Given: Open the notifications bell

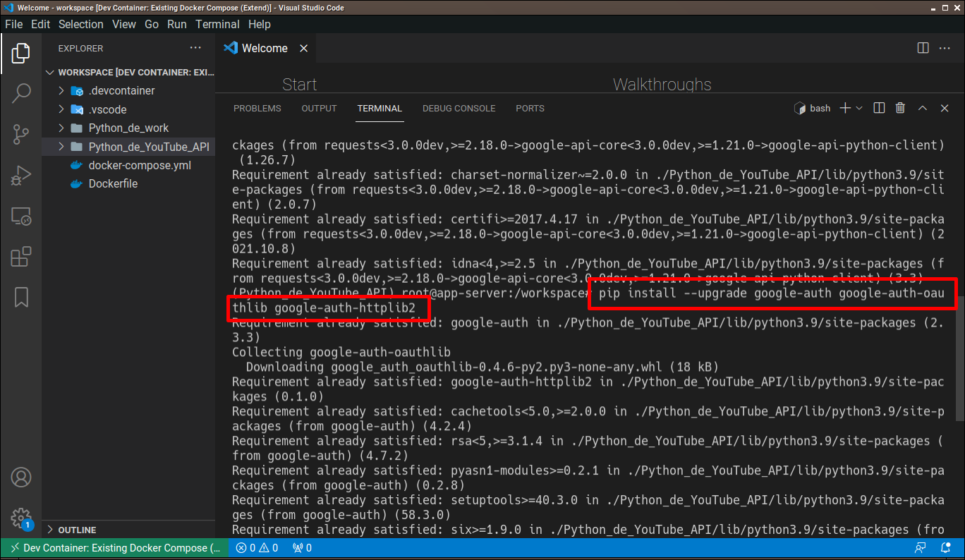Looking at the screenshot, I should point(945,547).
